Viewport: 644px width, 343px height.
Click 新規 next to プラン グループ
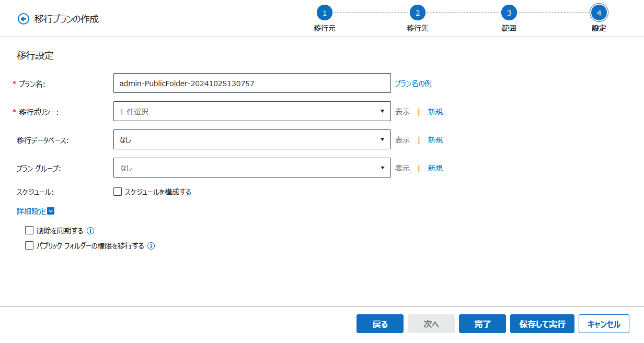pyautogui.click(x=435, y=168)
